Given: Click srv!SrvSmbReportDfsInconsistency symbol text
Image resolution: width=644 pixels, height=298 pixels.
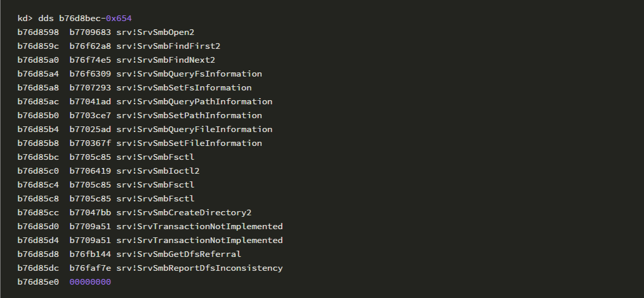Looking at the screenshot, I should pyautogui.click(x=200, y=268).
